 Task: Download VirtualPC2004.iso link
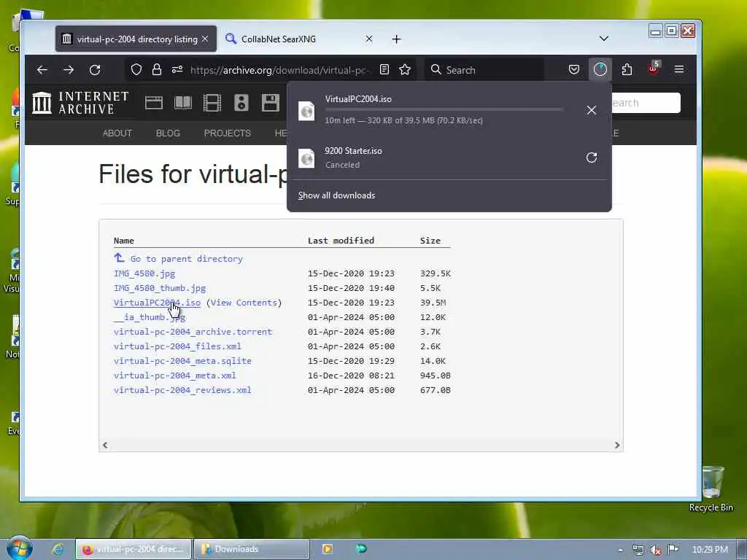pos(158,303)
